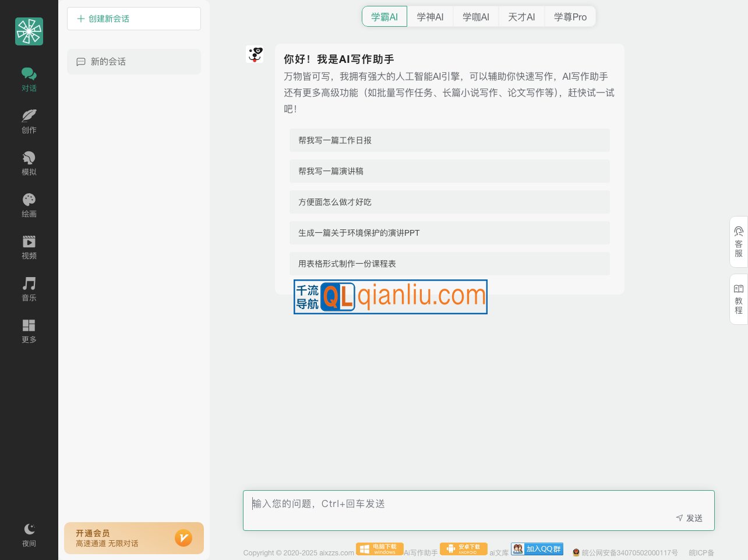Select the 天才AI model tab
Viewport: 748px width, 560px height.
[x=521, y=17]
